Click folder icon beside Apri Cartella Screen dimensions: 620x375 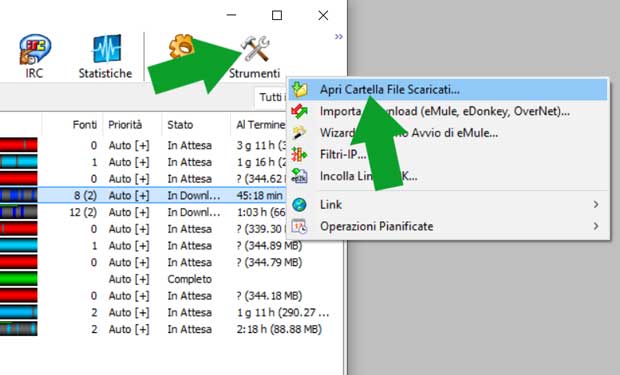(x=300, y=90)
